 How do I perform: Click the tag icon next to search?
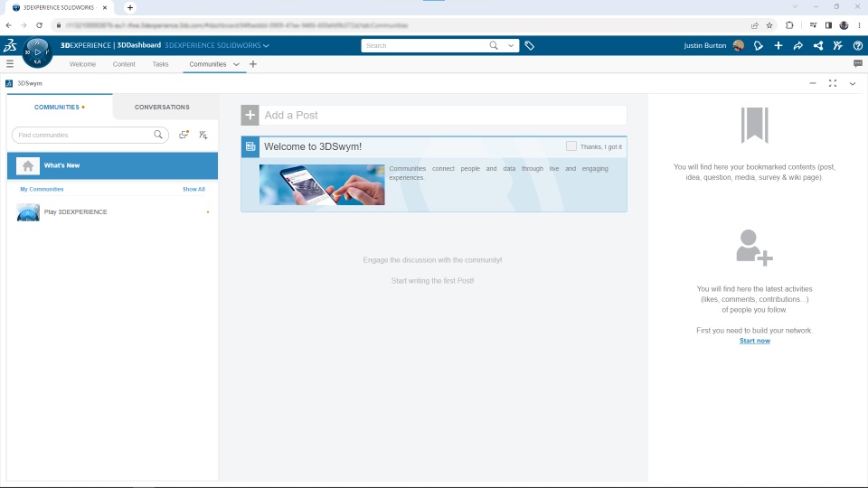530,45
